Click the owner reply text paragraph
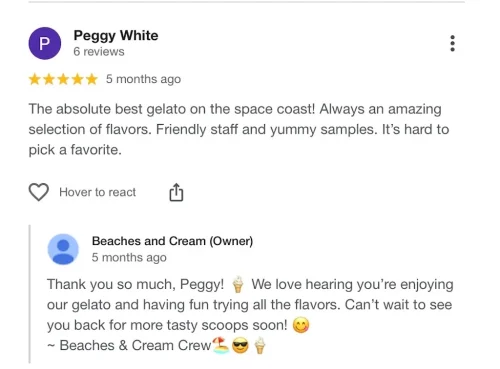The image size is (500, 369). [x=250, y=305]
